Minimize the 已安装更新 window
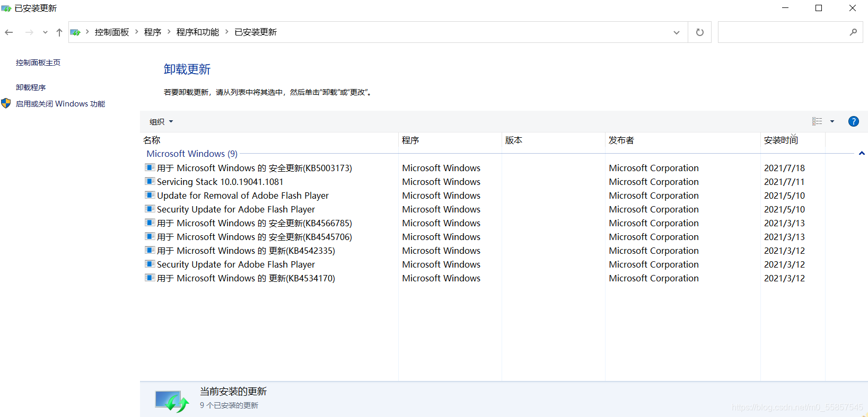 pyautogui.click(x=785, y=8)
